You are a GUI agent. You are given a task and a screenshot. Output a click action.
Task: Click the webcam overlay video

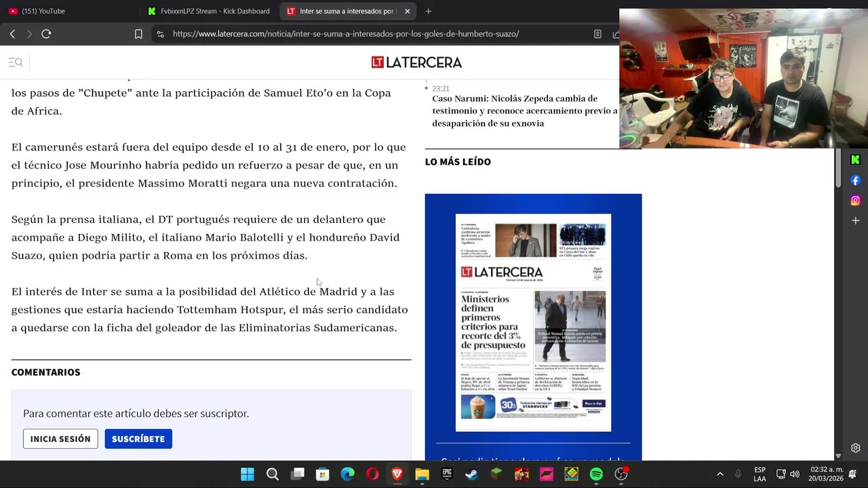click(743, 79)
